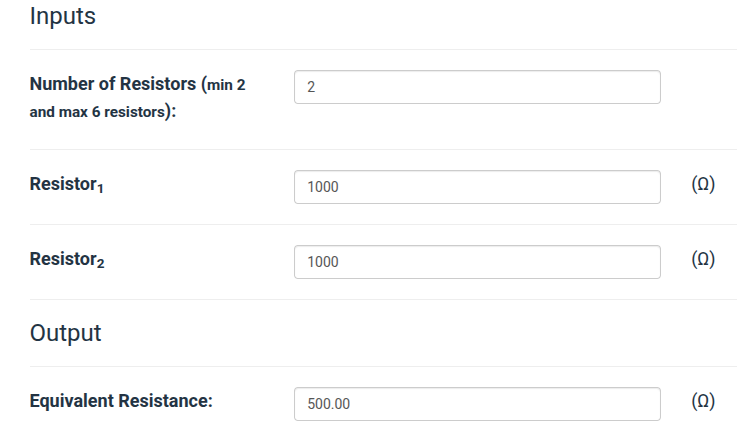Click the 'Number of Resistors' bold label
This screenshot has width=737, height=440.
tap(112, 85)
